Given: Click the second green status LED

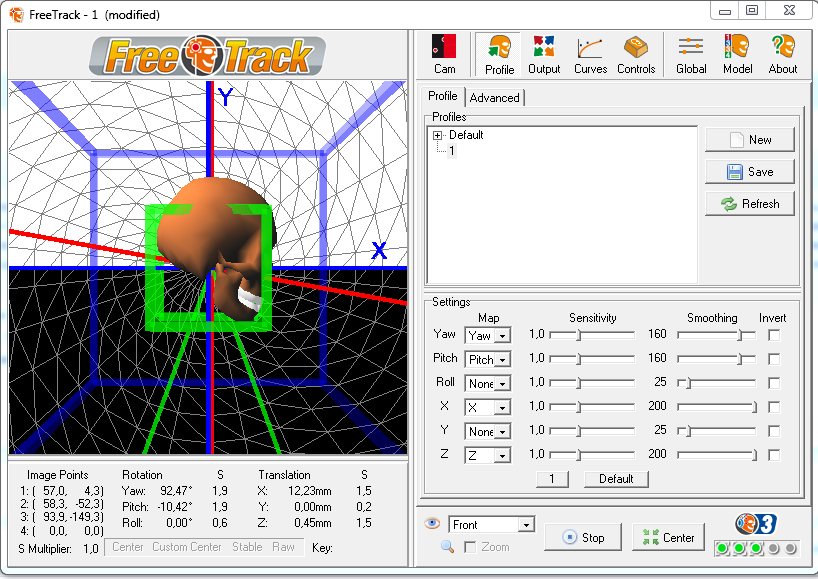Looking at the screenshot, I should 739,548.
